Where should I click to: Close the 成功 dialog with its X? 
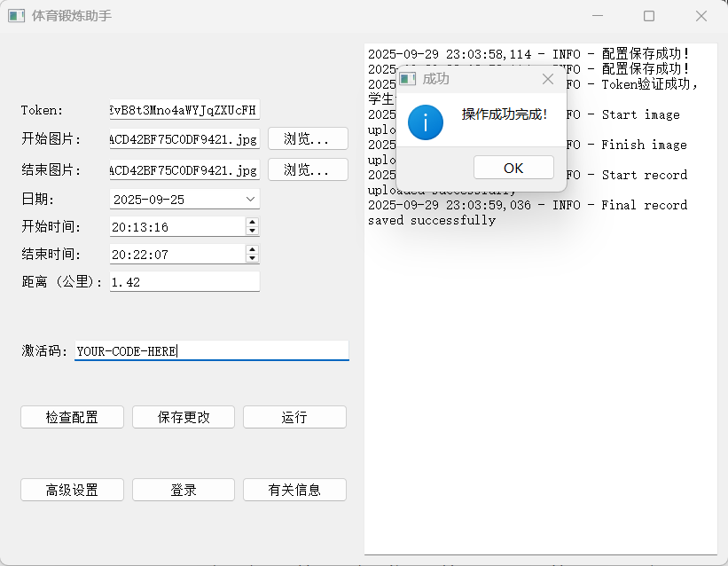point(547,79)
